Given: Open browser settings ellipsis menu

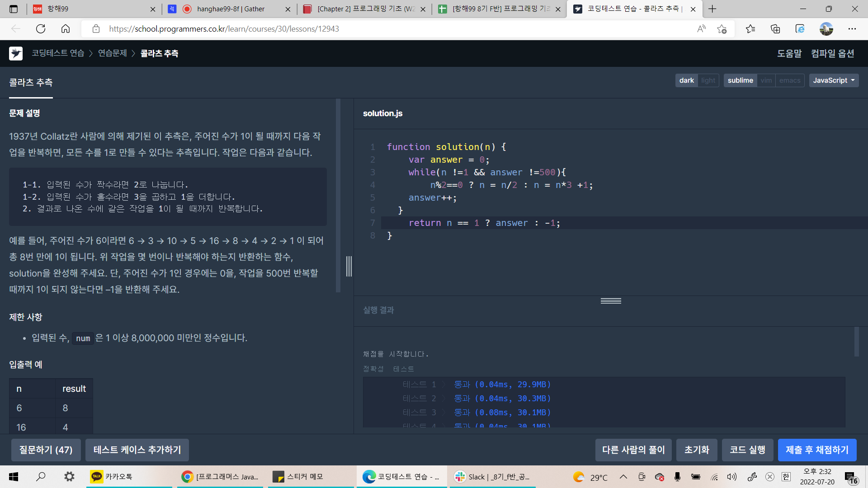Looking at the screenshot, I should tap(852, 29).
